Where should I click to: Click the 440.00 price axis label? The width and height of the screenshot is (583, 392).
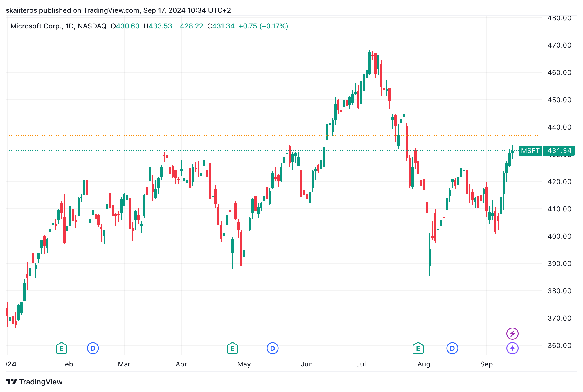(559, 127)
